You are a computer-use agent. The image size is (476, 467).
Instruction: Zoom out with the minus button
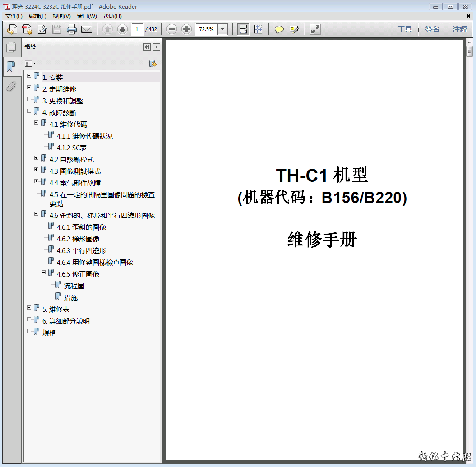pyautogui.click(x=171, y=29)
